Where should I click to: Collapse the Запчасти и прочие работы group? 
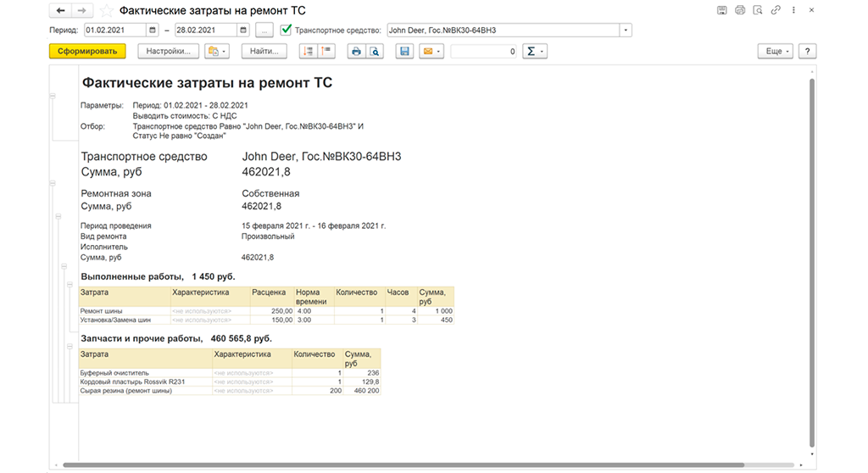(x=70, y=347)
